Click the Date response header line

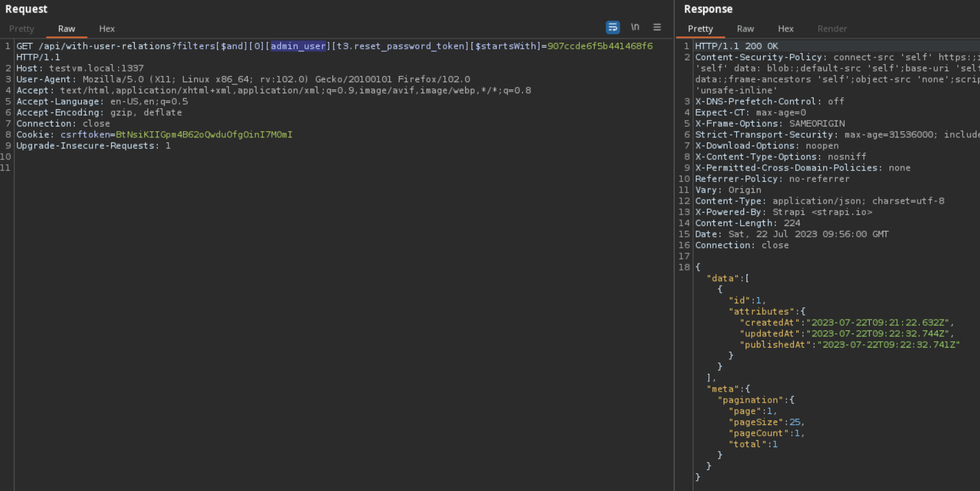pyautogui.click(x=792, y=234)
